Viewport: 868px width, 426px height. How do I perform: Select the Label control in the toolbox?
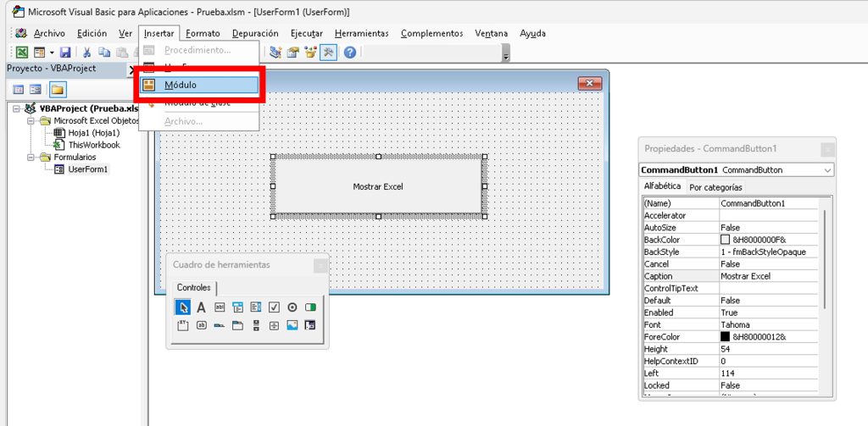(x=202, y=307)
